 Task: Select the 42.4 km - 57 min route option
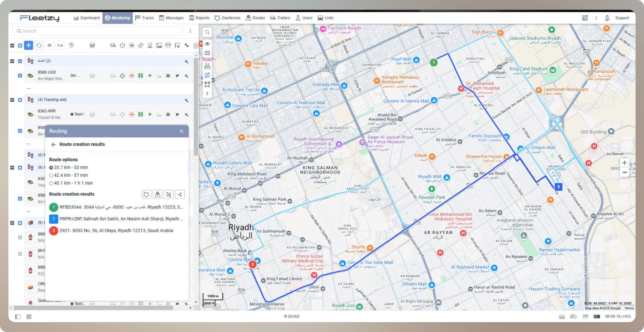[51, 175]
